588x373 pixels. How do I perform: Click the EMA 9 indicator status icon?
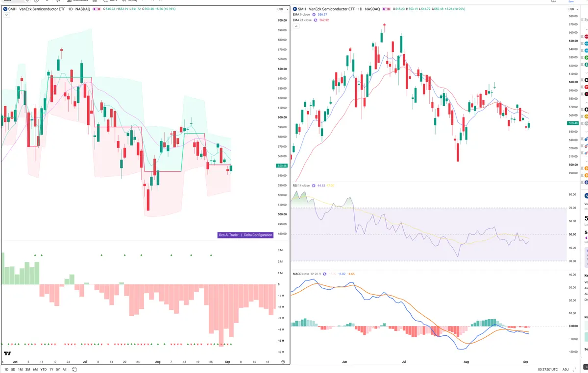pyautogui.click(x=314, y=15)
